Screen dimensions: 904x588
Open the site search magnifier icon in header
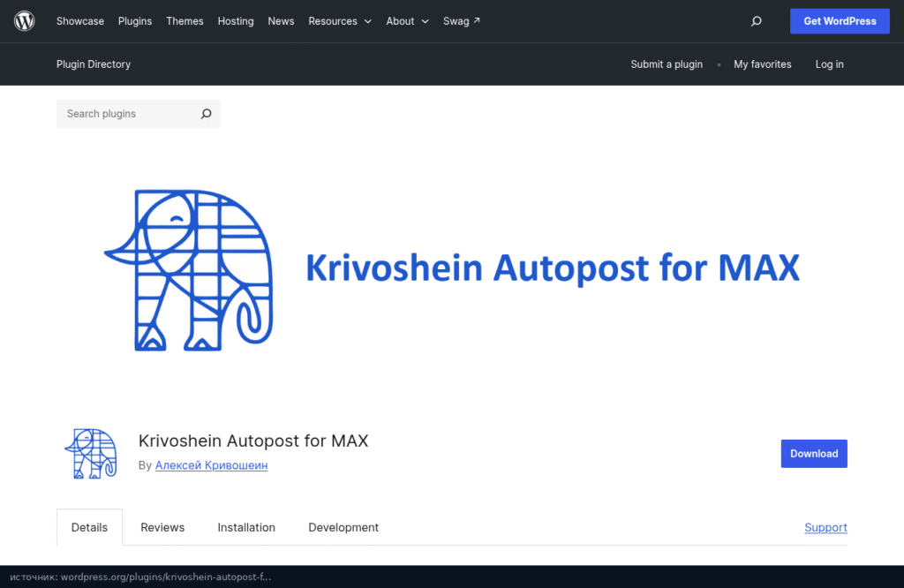(756, 21)
